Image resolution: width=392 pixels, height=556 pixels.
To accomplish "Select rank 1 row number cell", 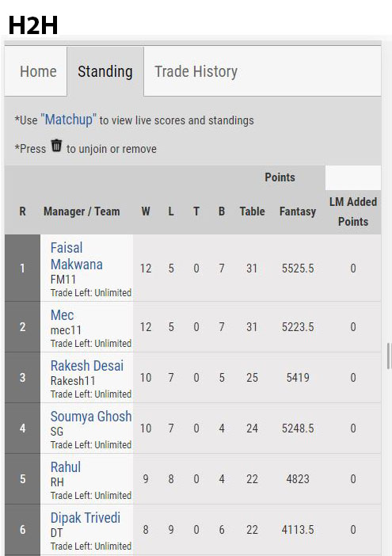I will [22, 268].
